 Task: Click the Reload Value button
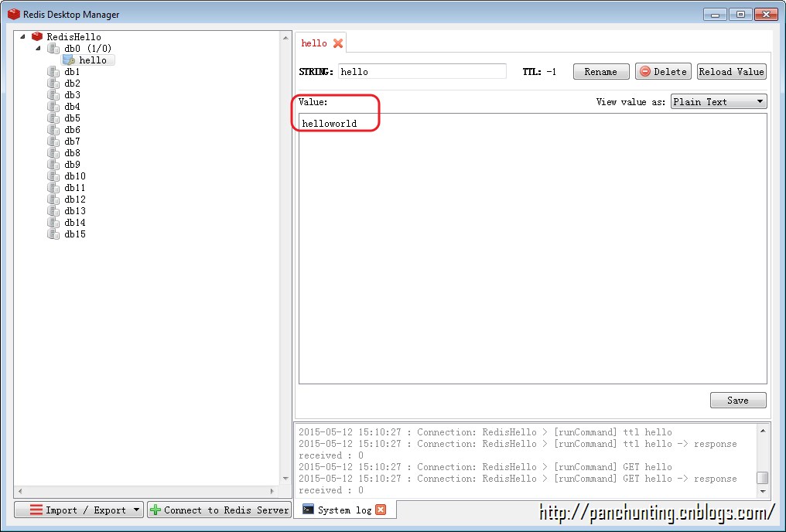[732, 72]
